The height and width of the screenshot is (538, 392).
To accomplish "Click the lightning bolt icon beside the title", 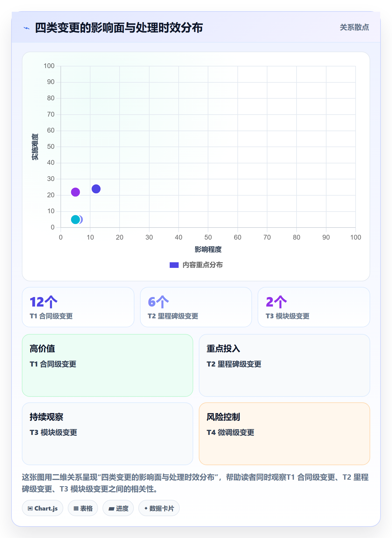I will click(x=27, y=28).
